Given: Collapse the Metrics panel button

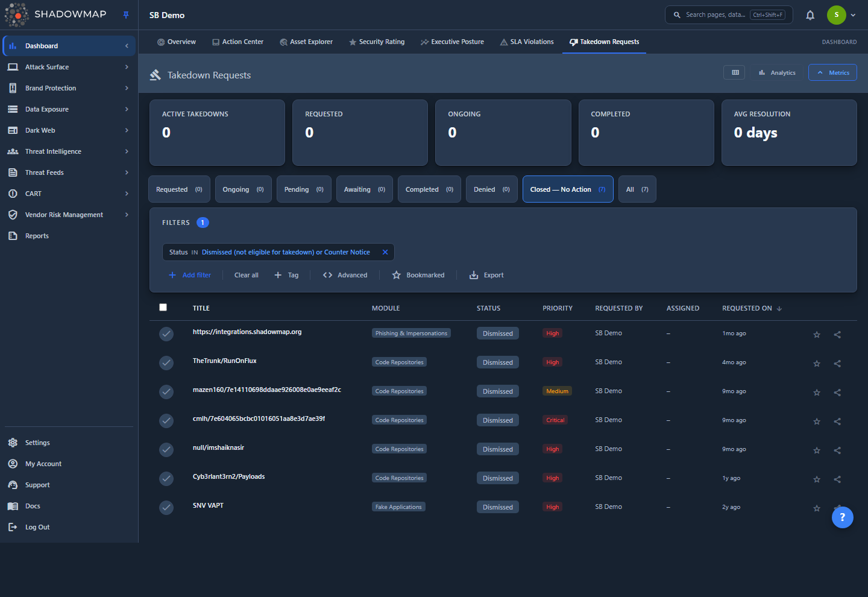Looking at the screenshot, I should coord(832,72).
